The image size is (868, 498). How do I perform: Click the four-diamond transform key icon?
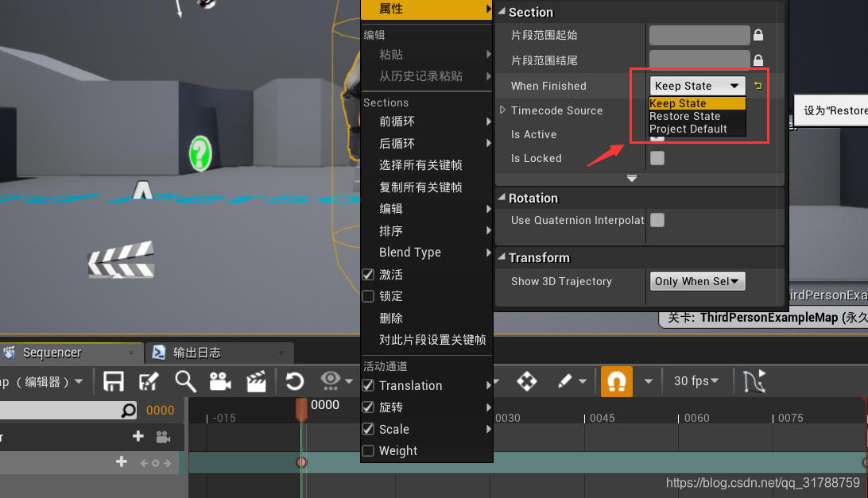point(526,381)
